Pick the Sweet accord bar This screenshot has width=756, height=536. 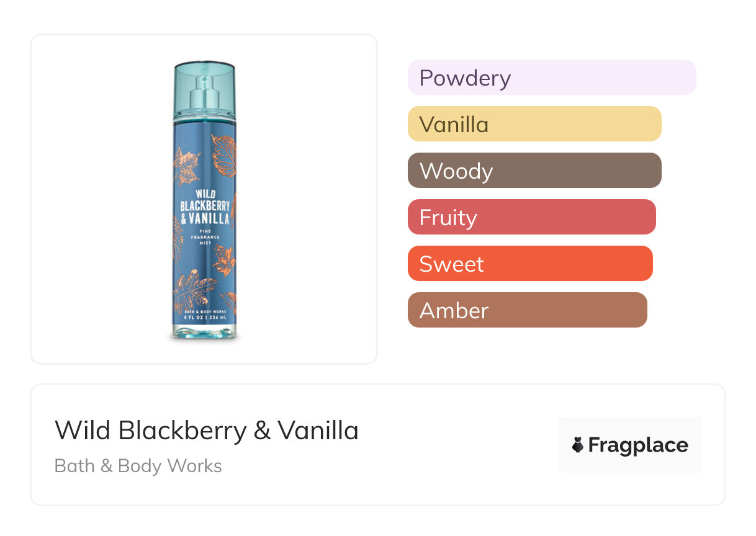click(x=529, y=264)
